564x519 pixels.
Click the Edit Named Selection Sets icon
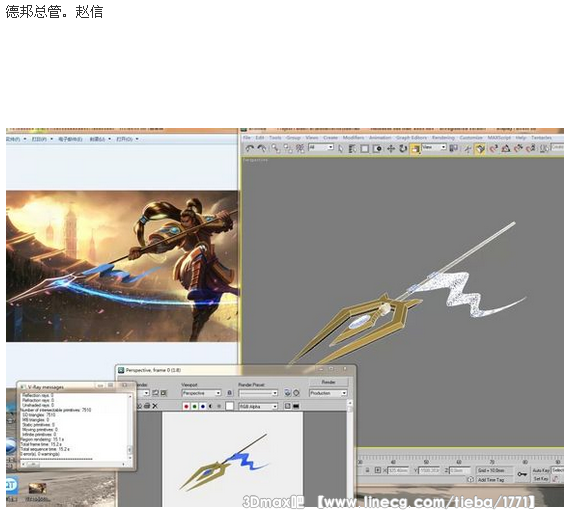pyautogui.click(x=544, y=149)
